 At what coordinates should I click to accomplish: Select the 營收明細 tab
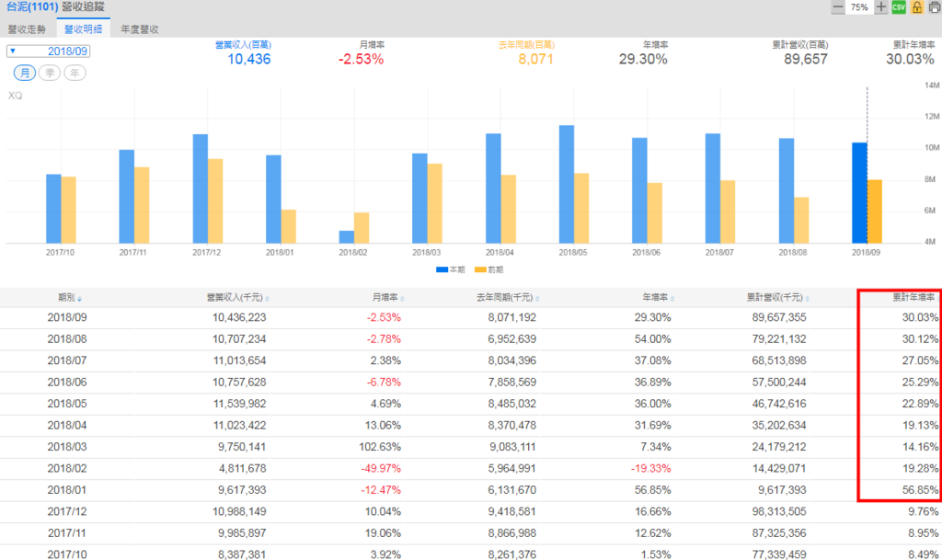coord(84,29)
